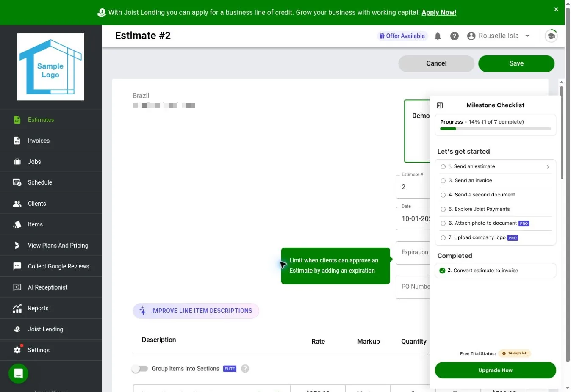Open the View Plans And Pricing menu
The width and height of the screenshot is (571, 392).
pos(51,246)
